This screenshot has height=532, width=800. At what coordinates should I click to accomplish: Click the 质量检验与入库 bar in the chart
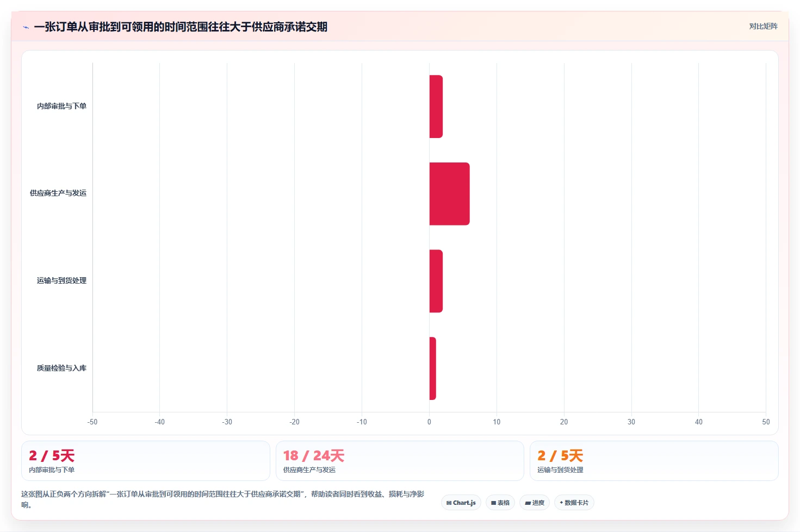pyautogui.click(x=433, y=368)
